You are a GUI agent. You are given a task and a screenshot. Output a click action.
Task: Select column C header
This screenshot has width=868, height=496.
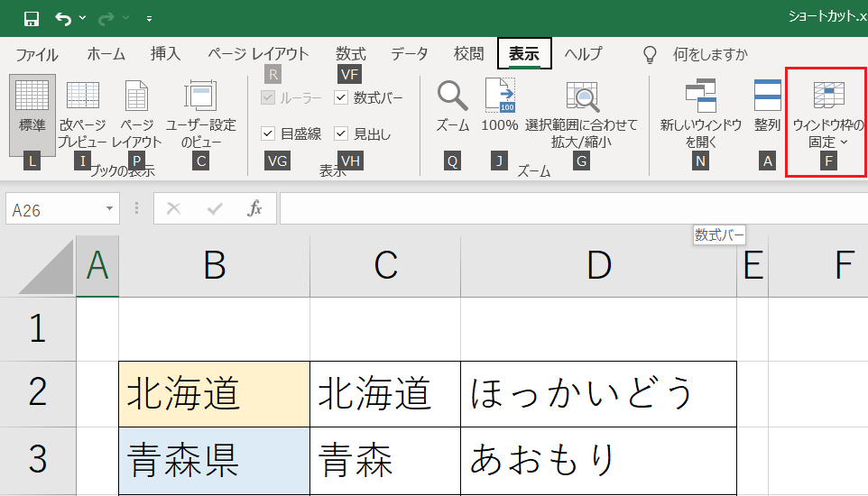click(385, 266)
